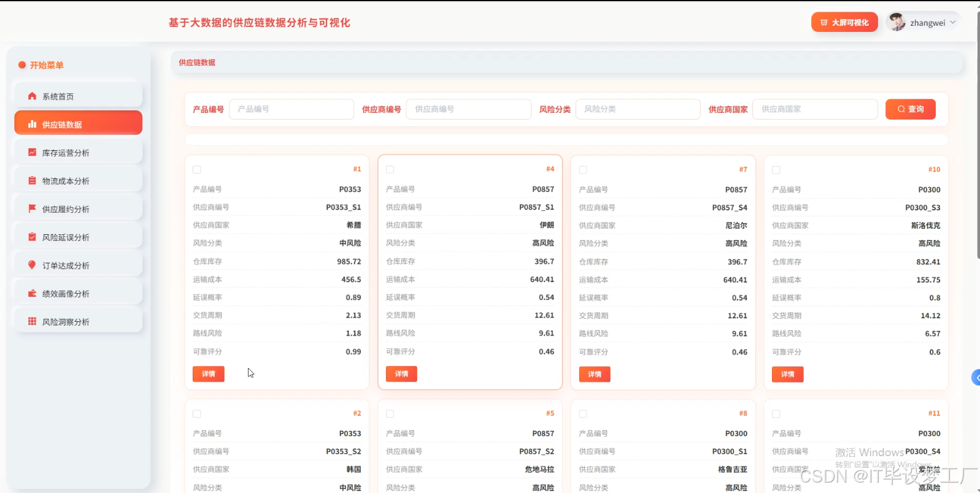The image size is (980, 493).
Task: Click the reliability score 0.99 on card #1
Action: (x=353, y=351)
